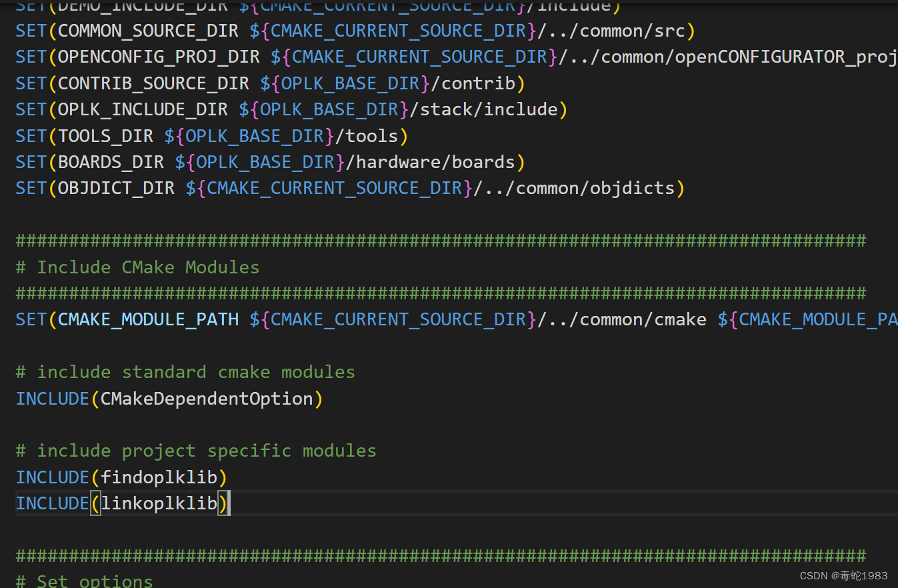Click CMAKE_MODULE_PATH variable in SET line
Screen dimensions: 898x588
(148, 320)
